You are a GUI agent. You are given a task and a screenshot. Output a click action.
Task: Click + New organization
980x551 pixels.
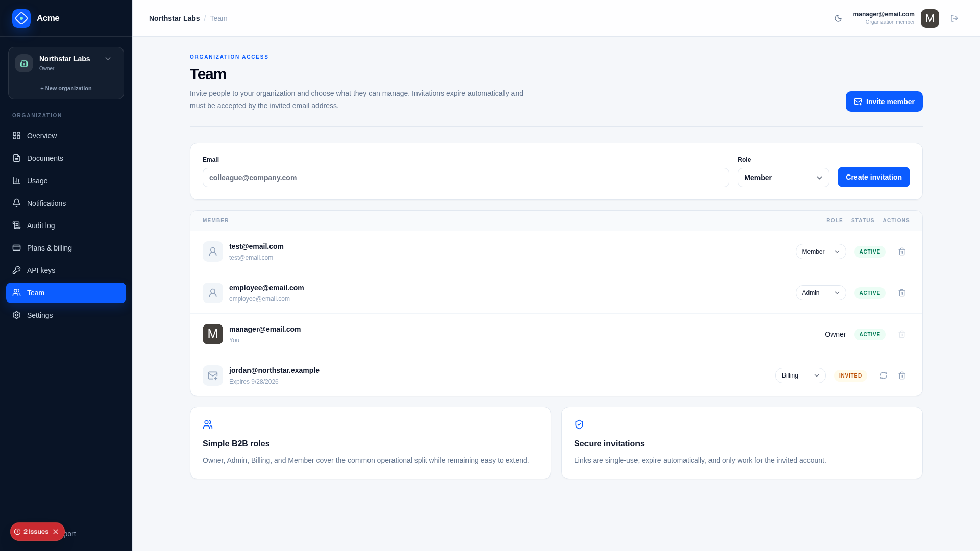tap(66, 88)
